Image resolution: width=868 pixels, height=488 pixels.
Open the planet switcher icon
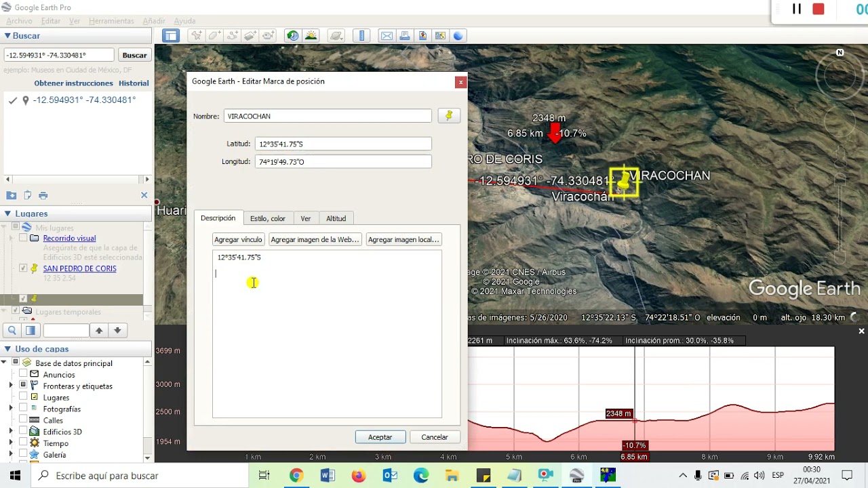[336, 36]
